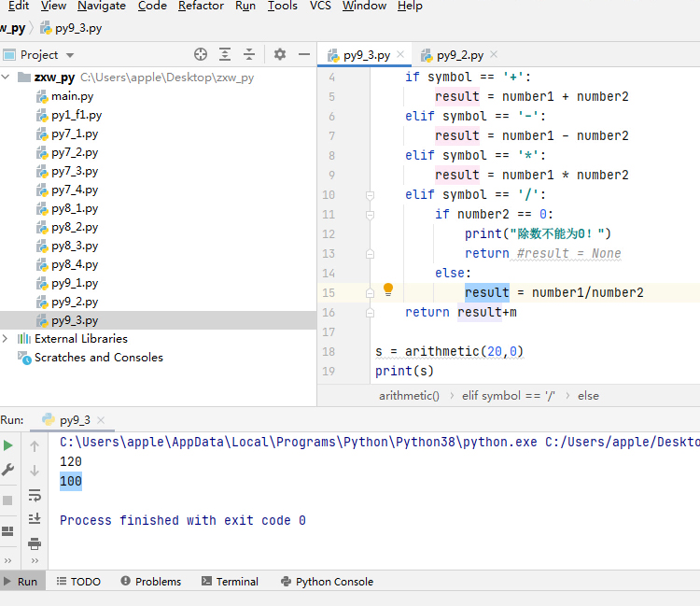Click the else breadcrumb item

click(588, 396)
